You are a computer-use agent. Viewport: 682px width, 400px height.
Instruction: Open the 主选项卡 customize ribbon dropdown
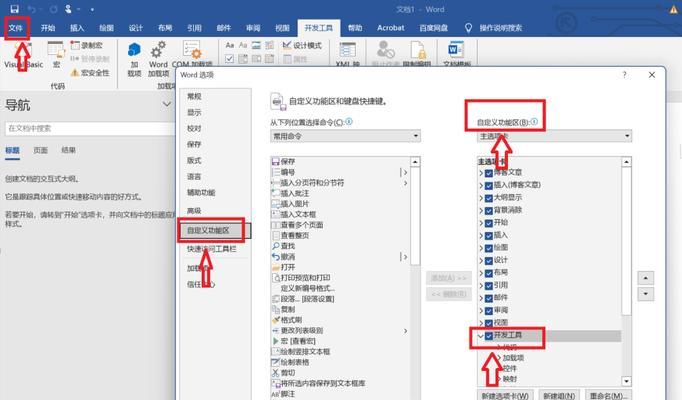pyautogui.click(x=555, y=136)
